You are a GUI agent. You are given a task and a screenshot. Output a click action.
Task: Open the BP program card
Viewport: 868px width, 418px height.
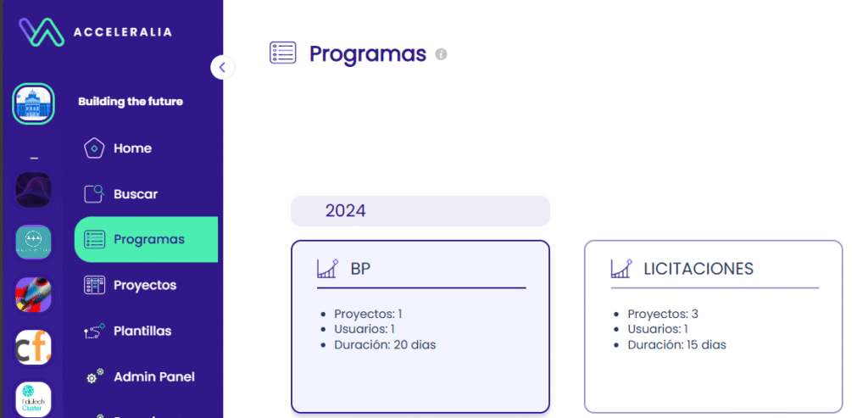tap(420, 326)
